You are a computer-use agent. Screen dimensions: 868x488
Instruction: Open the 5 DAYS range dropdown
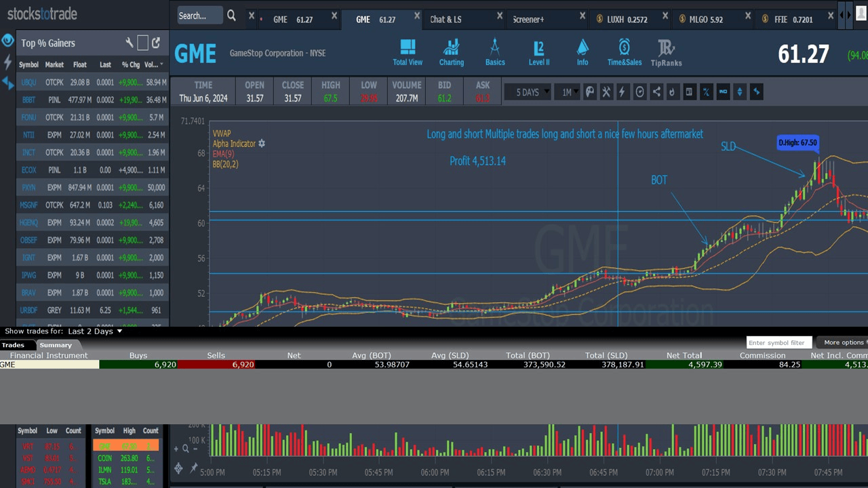pos(528,92)
